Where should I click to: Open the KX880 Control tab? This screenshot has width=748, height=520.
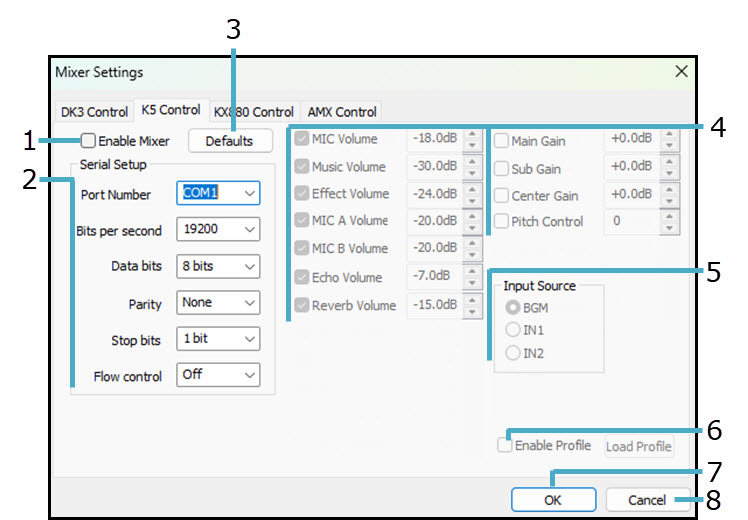pyautogui.click(x=253, y=112)
